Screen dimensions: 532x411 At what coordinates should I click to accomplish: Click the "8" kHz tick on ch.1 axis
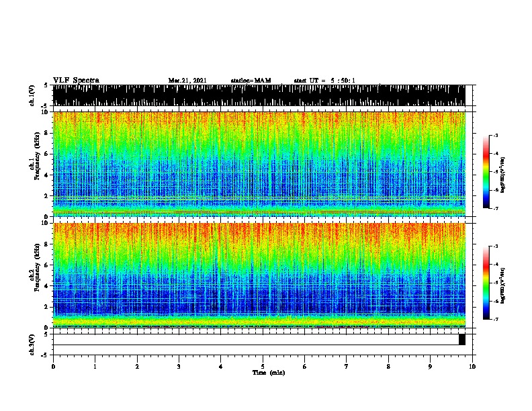click(47, 133)
